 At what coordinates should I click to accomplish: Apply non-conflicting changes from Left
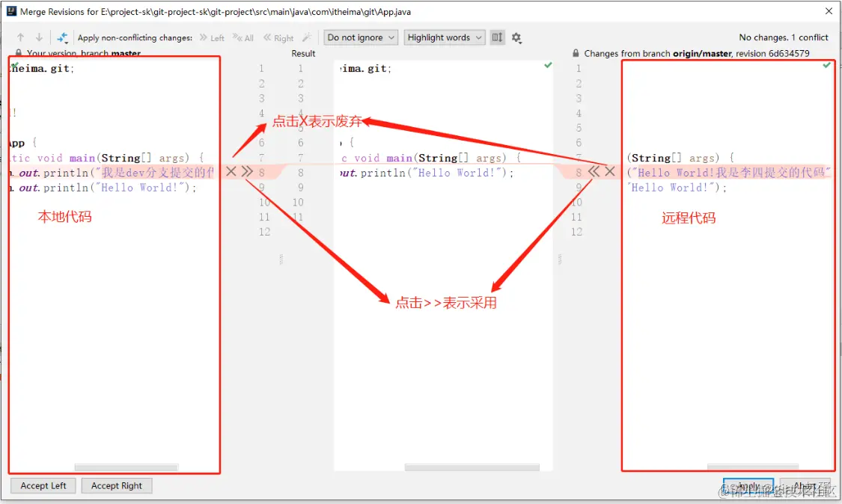[212, 37]
